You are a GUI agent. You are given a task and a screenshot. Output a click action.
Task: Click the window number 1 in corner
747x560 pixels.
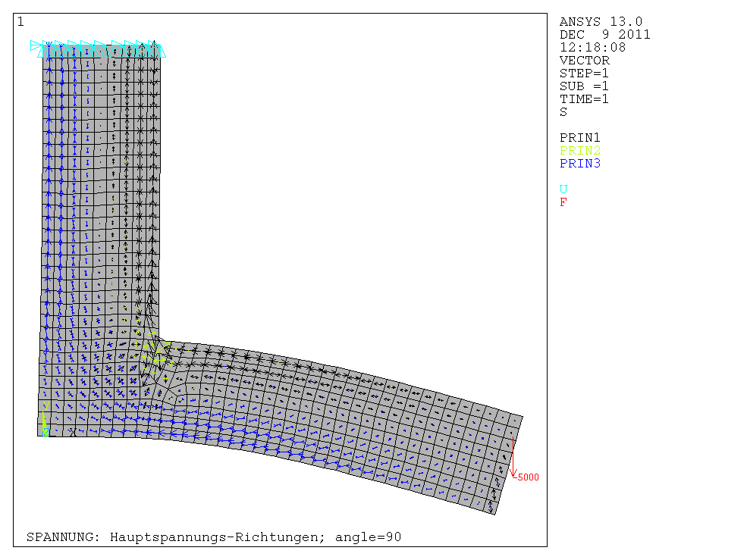[20, 22]
